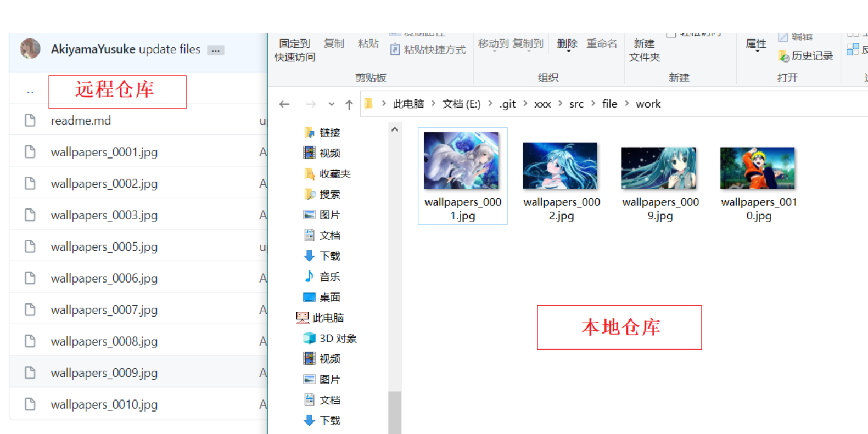Select file breadcrumb segment
The image size is (868, 434).
click(609, 104)
